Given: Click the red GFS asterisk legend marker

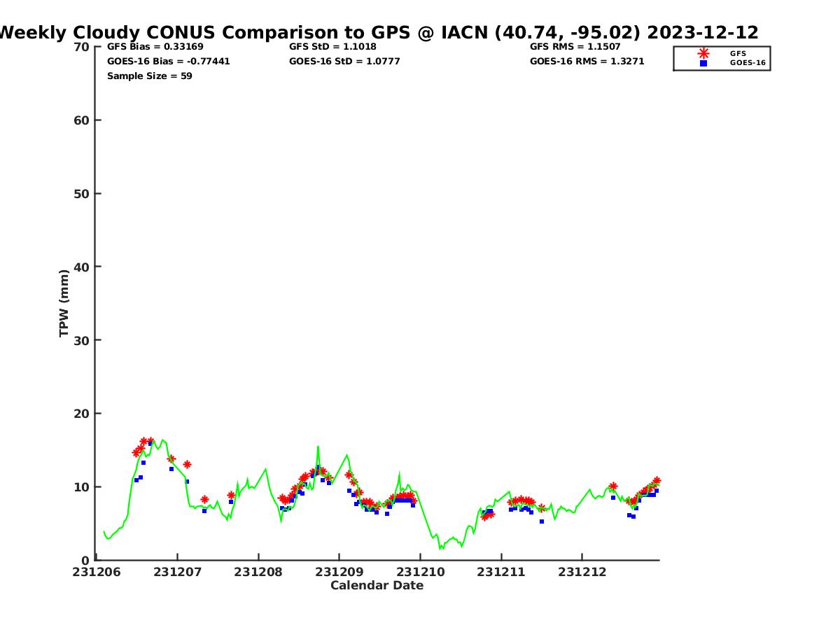Looking at the screenshot, I should [x=703, y=53].
